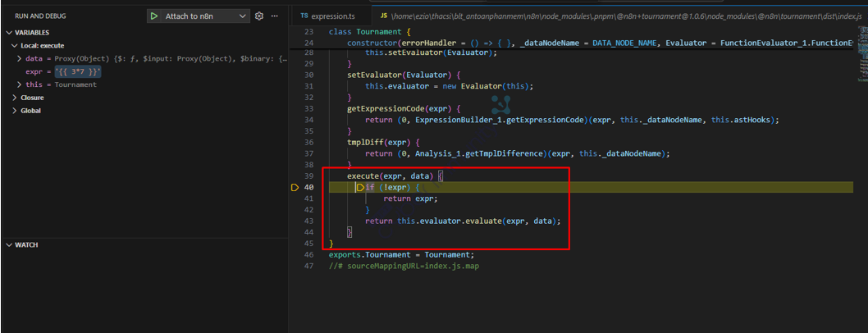Expand the data Proxy(Object) variable
This screenshot has height=333, width=868.
click(x=20, y=58)
